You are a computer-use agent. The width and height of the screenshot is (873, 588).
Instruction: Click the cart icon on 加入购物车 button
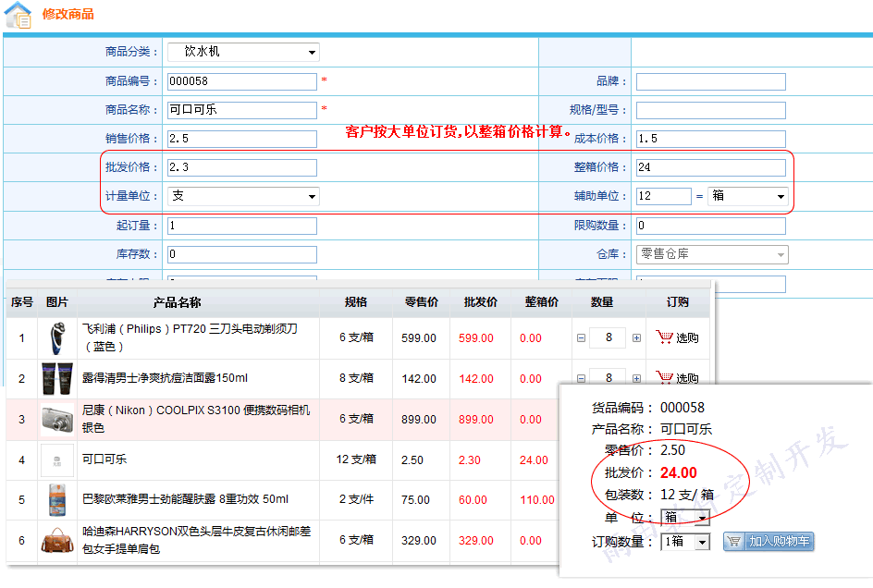733,541
